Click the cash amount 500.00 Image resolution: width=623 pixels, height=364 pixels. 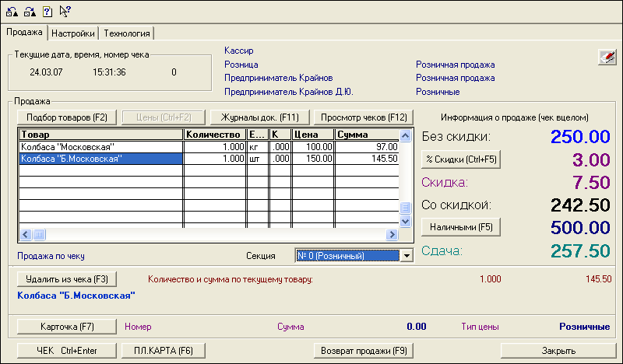(x=580, y=227)
